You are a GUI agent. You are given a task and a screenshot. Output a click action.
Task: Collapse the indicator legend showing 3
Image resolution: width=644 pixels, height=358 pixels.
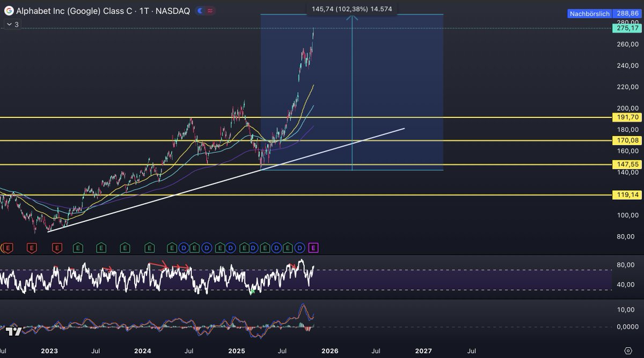coord(12,24)
